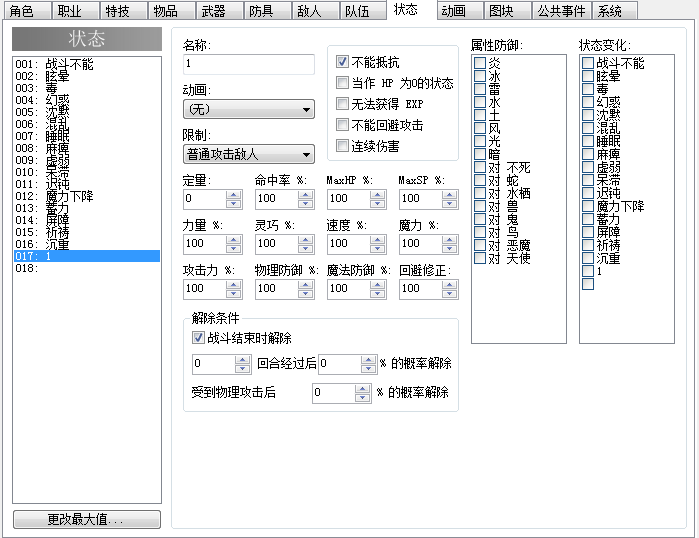Increase 受到物理攻击后 release probability spinner
This screenshot has height=538, width=699.
tap(362, 389)
